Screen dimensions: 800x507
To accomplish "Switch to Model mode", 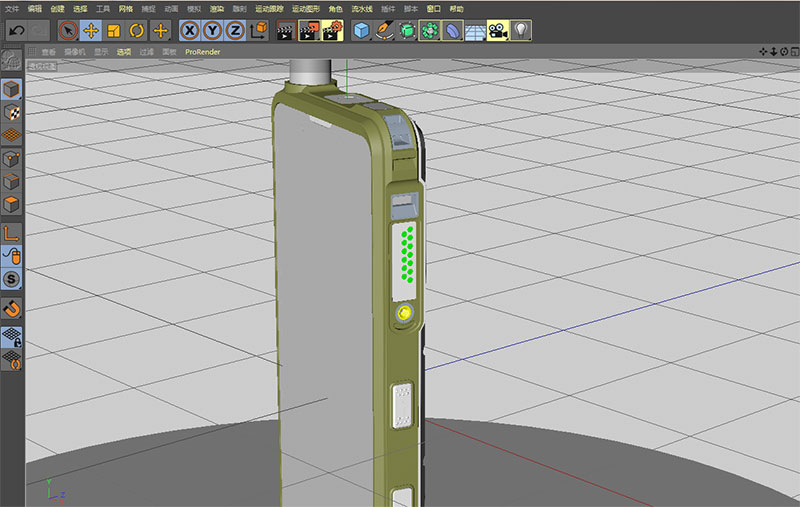I will pyautogui.click(x=11, y=90).
